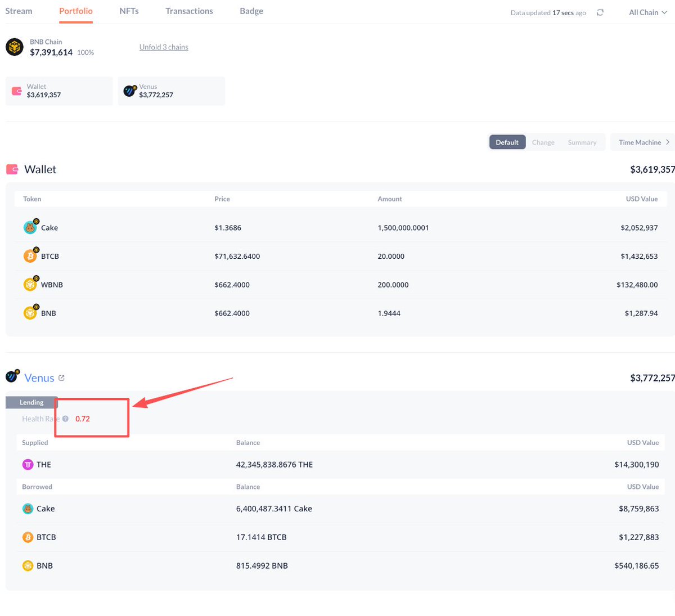This screenshot has height=616, width=675.
Task: Click the BNB token icon in Wallet table
Action: (30, 313)
